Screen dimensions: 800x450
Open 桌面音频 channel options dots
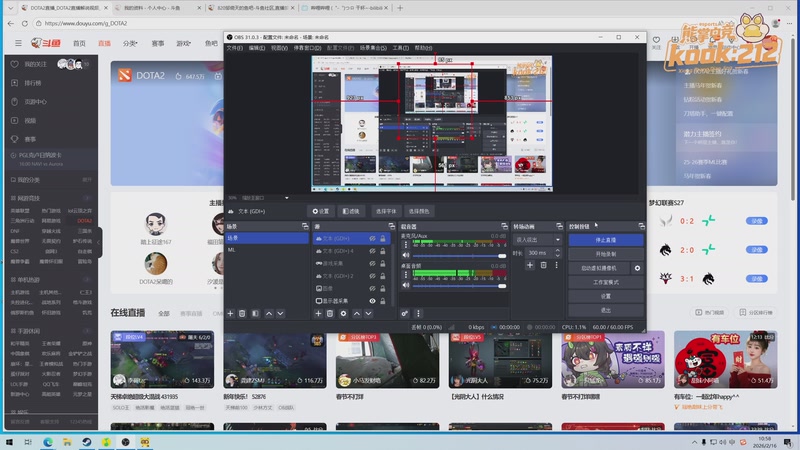(406, 275)
